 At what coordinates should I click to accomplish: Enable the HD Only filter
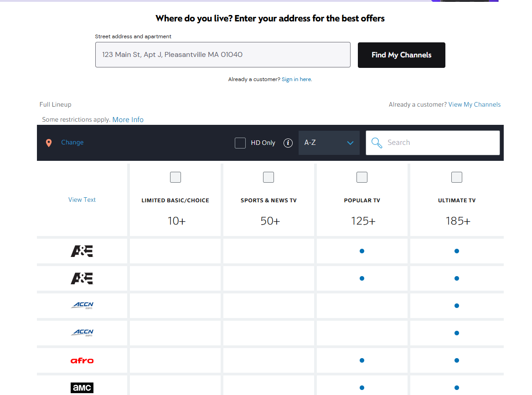[x=240, y=143]
